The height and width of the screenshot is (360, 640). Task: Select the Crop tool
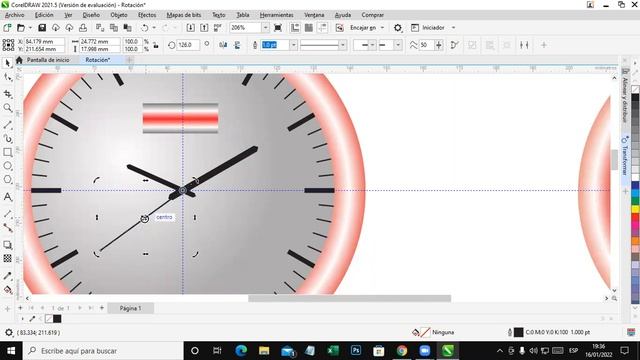7,94
